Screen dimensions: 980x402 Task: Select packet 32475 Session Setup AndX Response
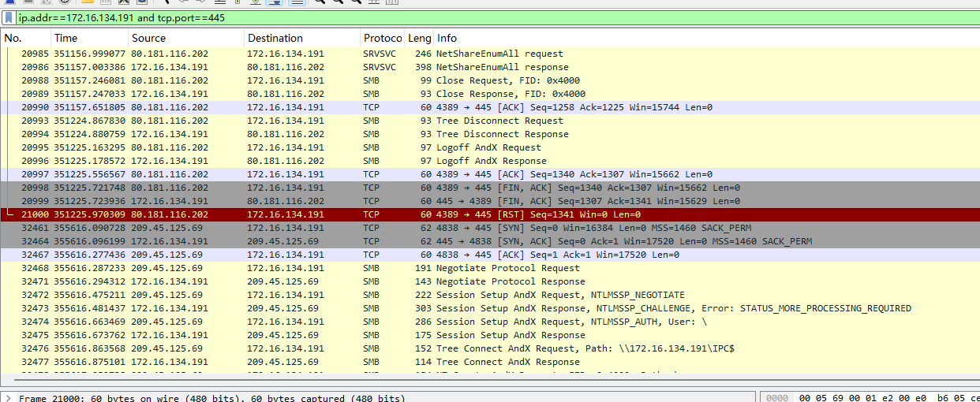(x=490, y=335)
